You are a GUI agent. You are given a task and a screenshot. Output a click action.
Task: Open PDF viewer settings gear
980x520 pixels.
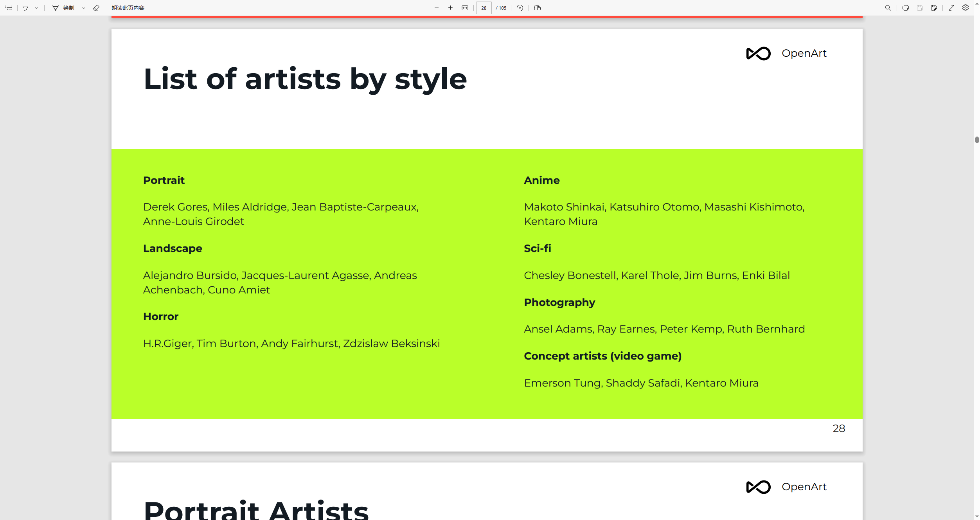click(966, 8)
